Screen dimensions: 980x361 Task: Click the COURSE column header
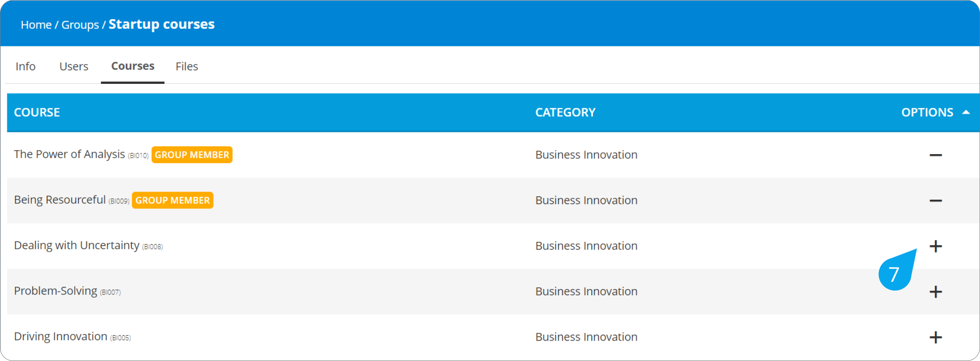37,112
